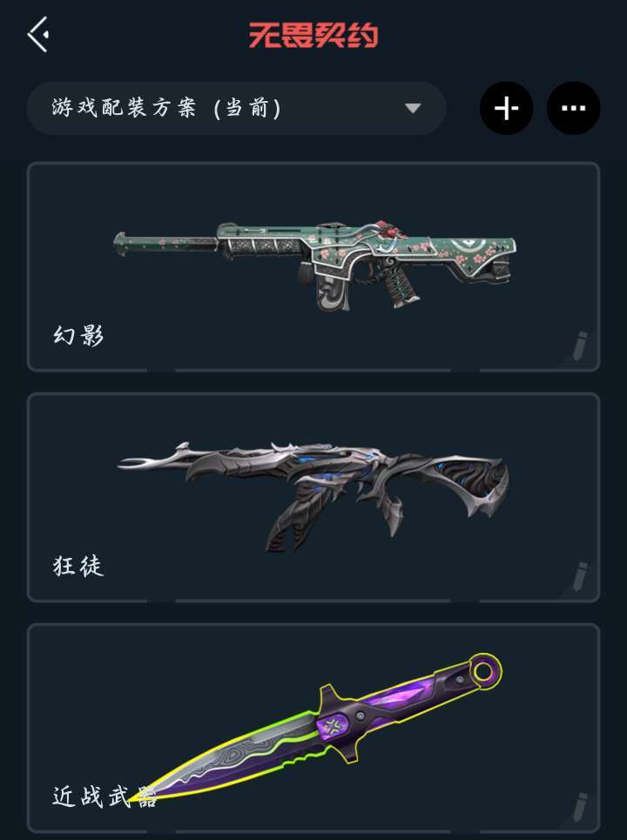627x840 pixels.
Task: Click the 近战武器 label text
Action: click(104, 796)
